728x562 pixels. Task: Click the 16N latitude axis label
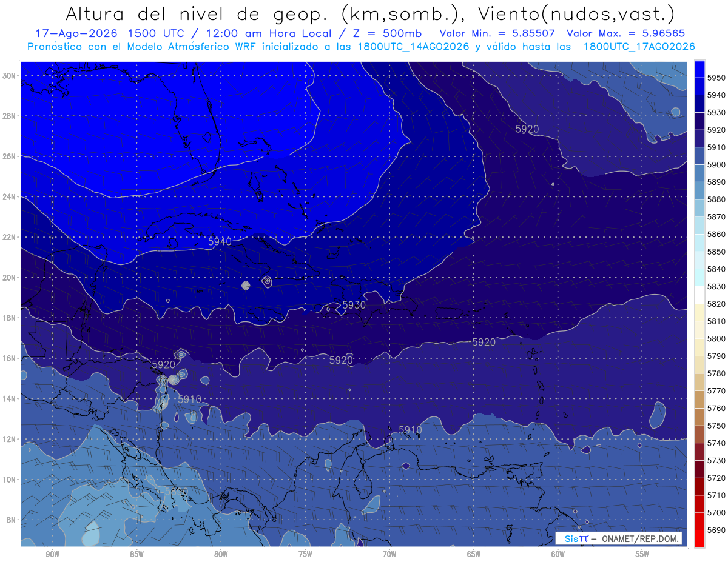pos(10,358)
